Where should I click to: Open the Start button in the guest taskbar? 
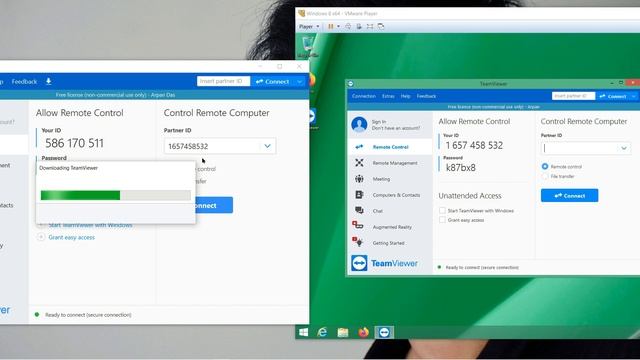(x=303, y=332)
